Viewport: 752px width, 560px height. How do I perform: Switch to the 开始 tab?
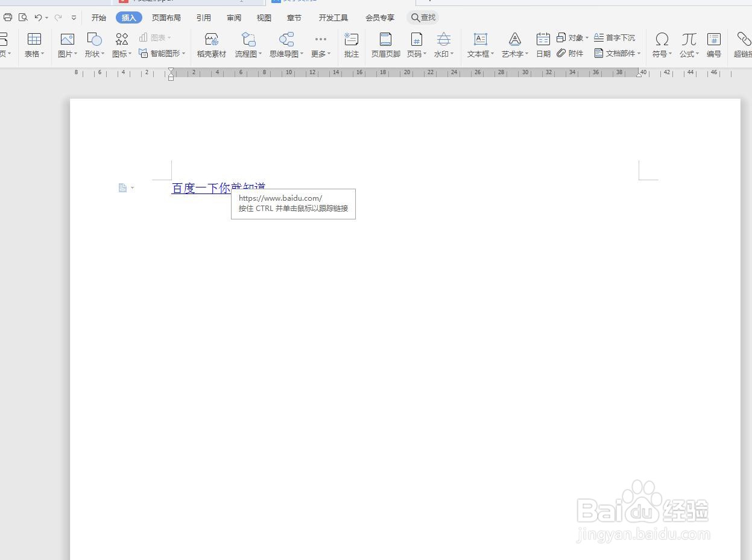click(x=98, y=17)
